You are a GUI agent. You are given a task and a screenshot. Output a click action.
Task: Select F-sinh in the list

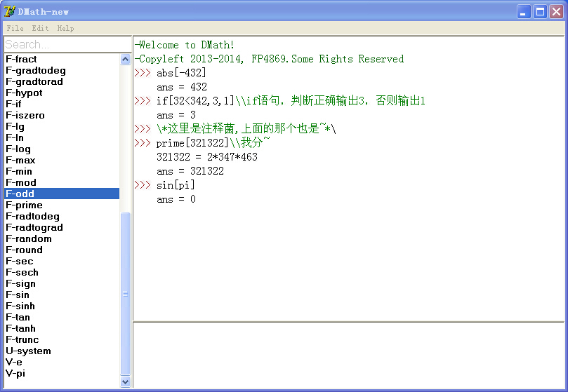(62, 306)
